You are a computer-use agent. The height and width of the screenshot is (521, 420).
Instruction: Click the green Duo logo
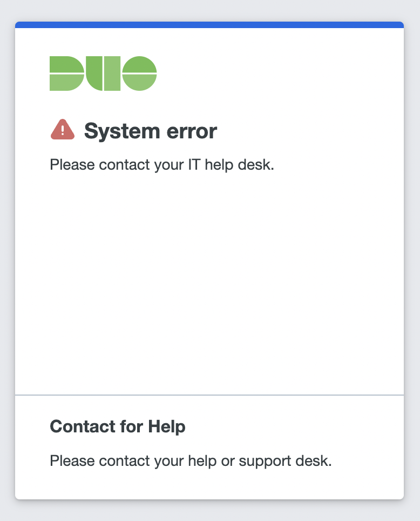[x=103, y=74]
